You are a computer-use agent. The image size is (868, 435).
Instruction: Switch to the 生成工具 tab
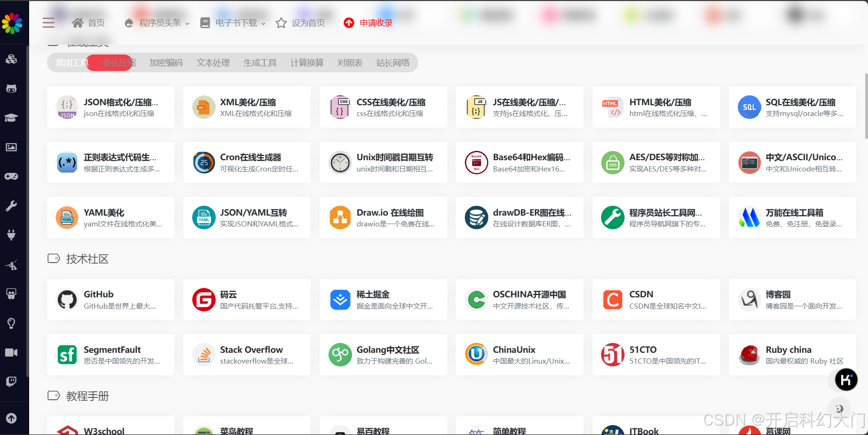[260, 63]
